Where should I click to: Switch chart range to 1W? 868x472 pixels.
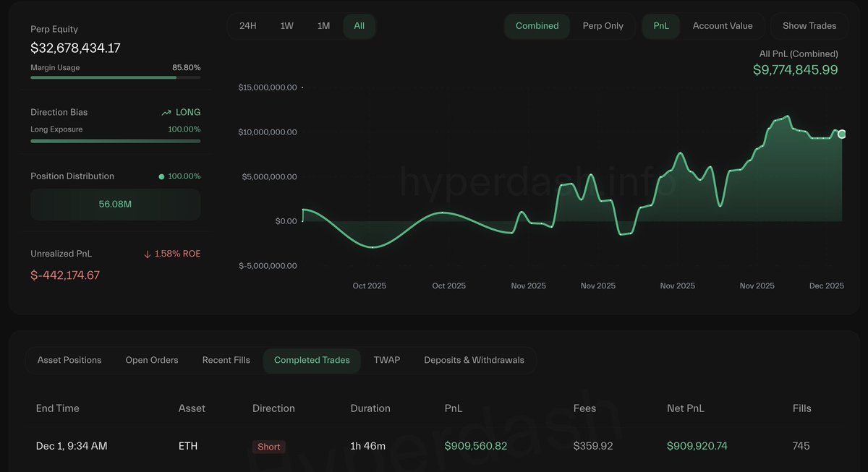tap(286, 26)
